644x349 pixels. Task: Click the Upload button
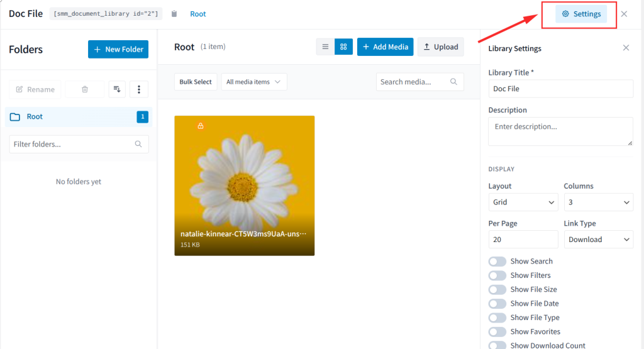pos(441,47)
